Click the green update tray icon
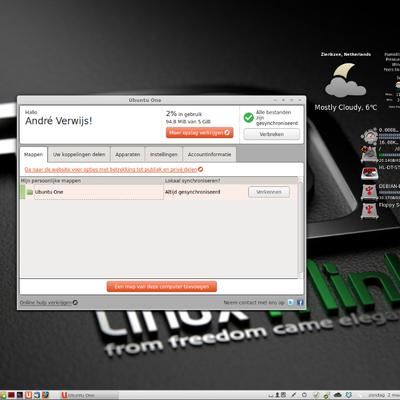400x400 pixels. [326, 396]
